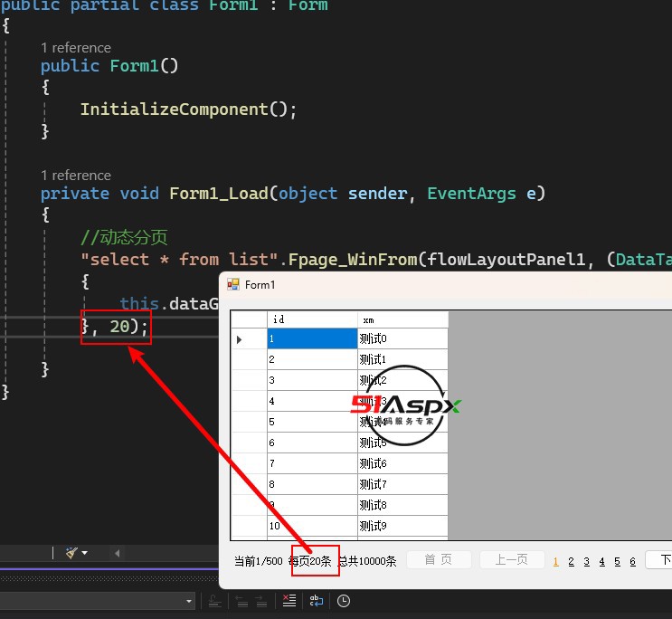Go to page 5 link
672x619 pixels.
(617, 561)
